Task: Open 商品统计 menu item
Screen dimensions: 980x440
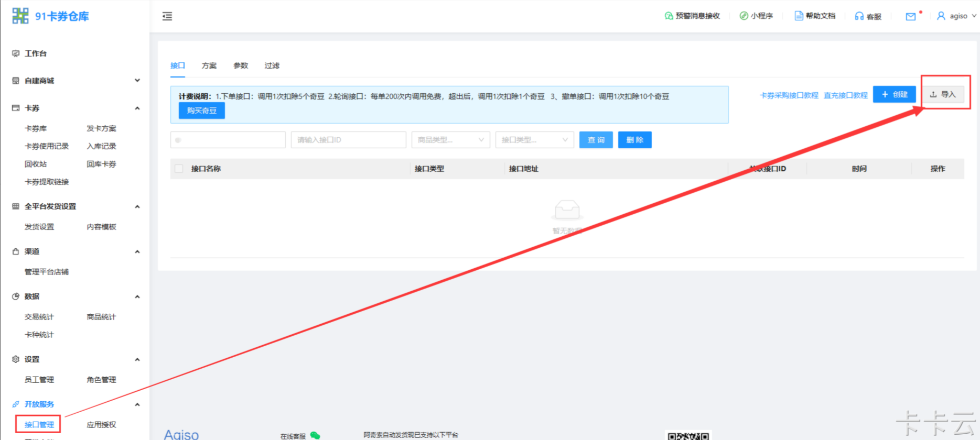Action: pyautogui.click(x=102, y=317)
